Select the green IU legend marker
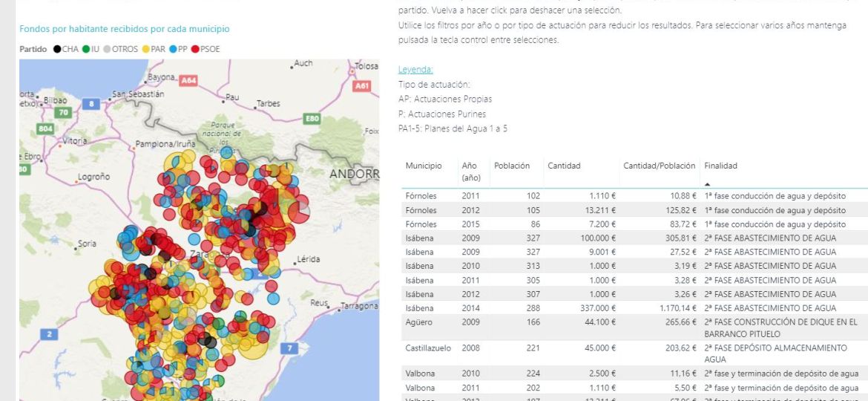 86,49
